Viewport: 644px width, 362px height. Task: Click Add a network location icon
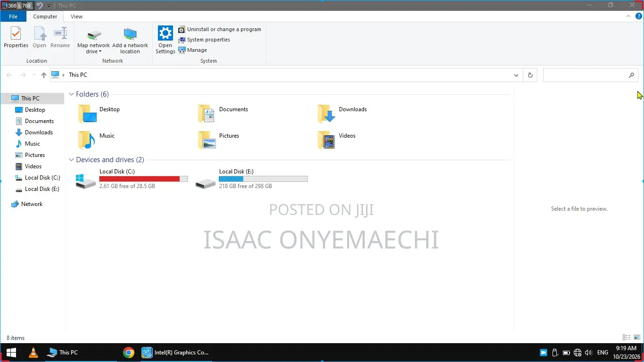tap(130, 34)
